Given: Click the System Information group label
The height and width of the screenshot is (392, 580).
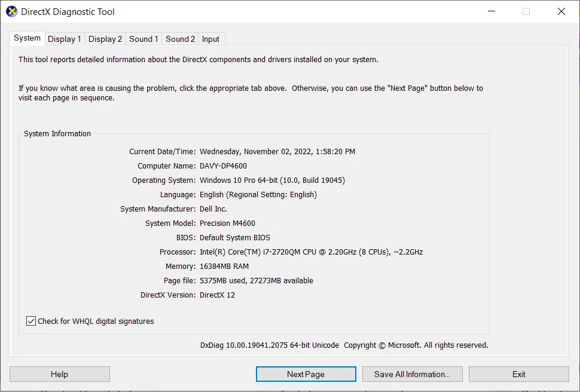Looking at the screenshot, I should point(57,134).
